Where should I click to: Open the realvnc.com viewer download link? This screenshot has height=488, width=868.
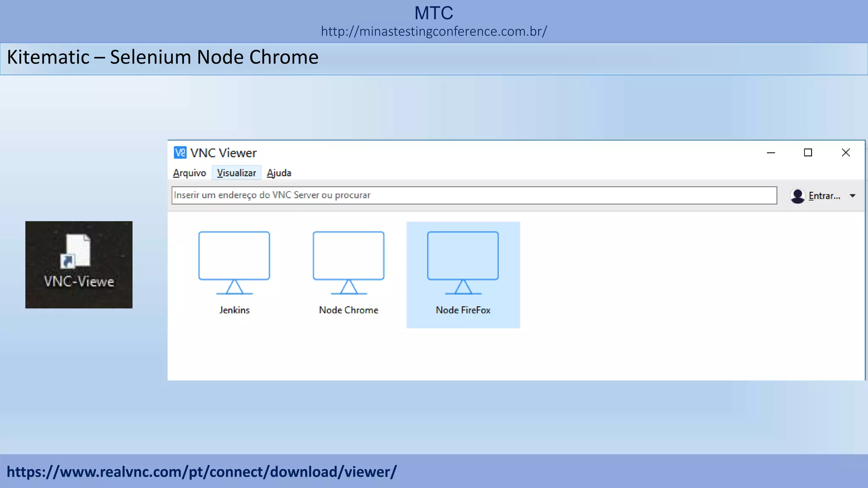click(x=202, y=471)
